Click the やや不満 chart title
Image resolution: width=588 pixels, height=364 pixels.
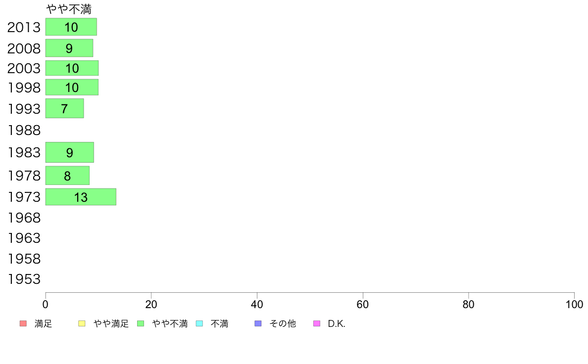coord(69,9)
